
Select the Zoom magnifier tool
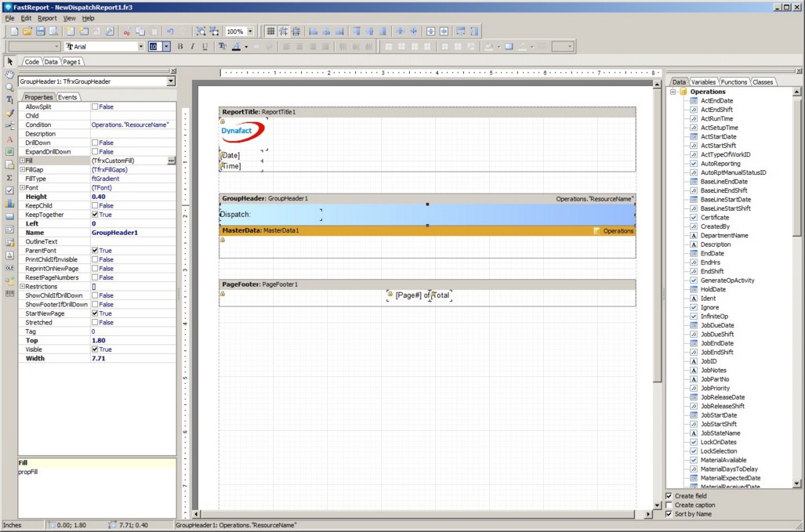pyautogui.click(x=9, y=87)
